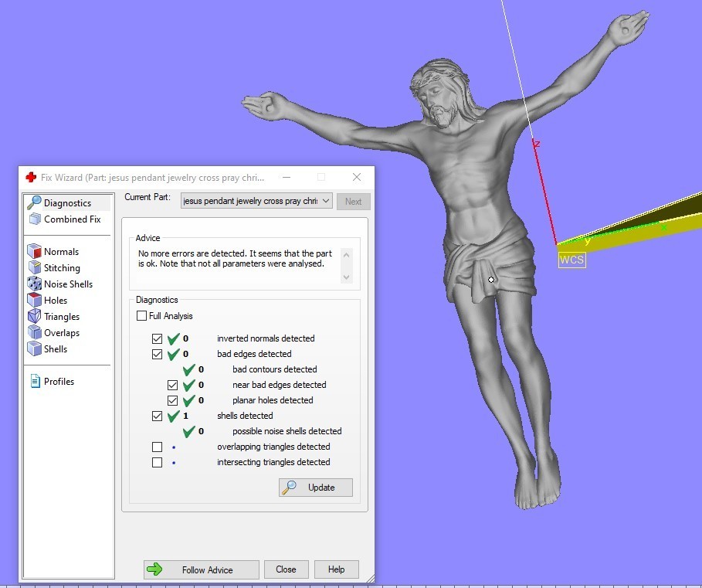Select the Overlaps tool icon
702x588 pixels.
(34, 333)
